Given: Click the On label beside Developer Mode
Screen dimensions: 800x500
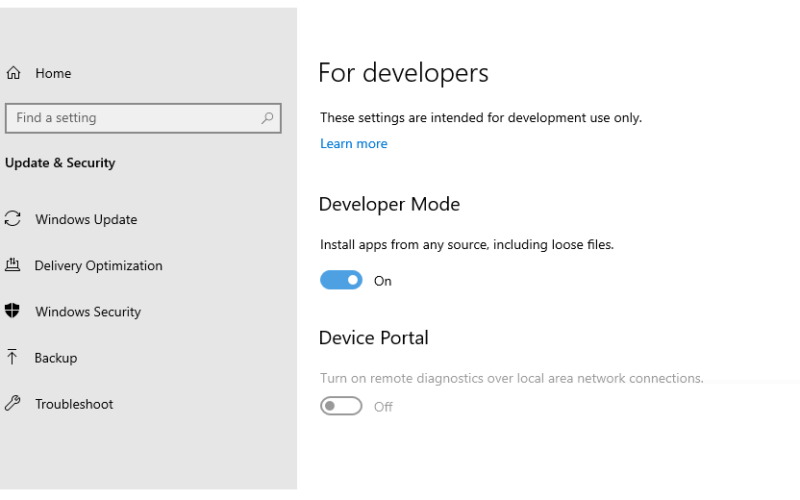Looking at the screenshot, I should click(383, 281).
